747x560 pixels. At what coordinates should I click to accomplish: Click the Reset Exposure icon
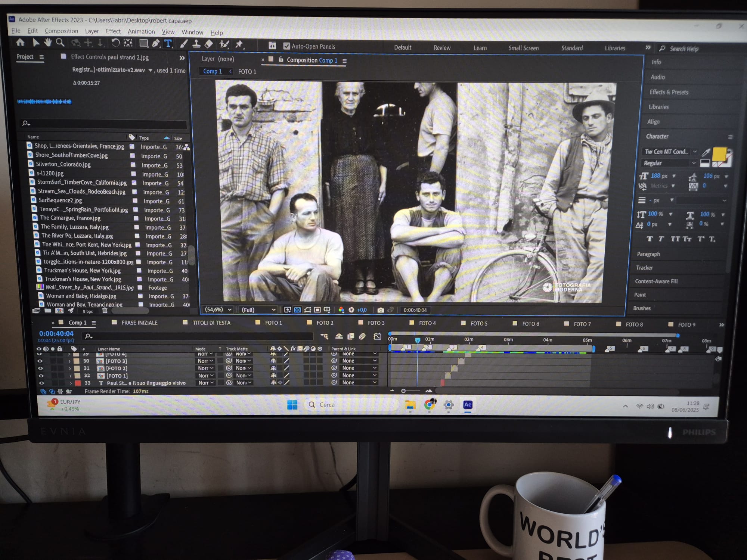(x=351, y=310)
